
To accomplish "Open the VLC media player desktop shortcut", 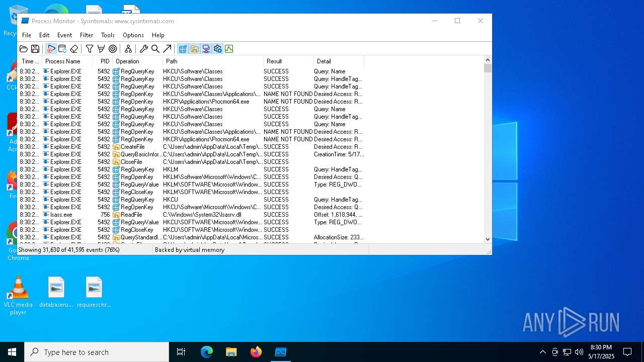I will pyautogui.click(x=18, y=296).
